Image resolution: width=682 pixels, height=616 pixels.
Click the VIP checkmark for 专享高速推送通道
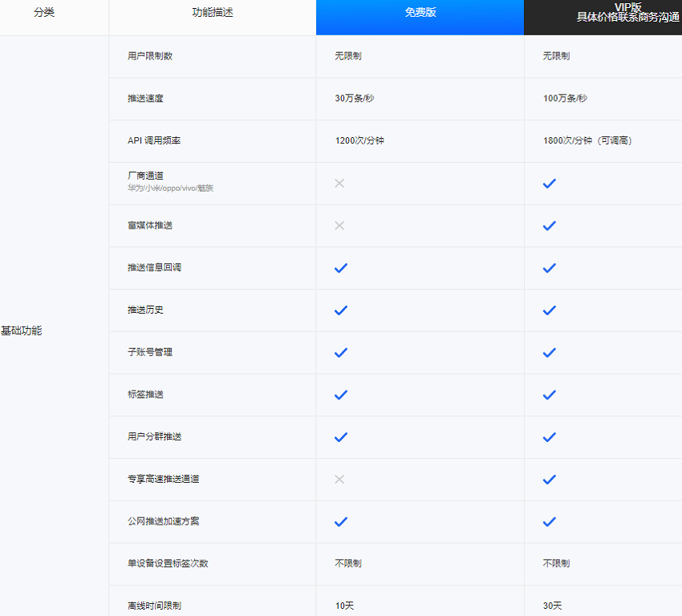[x=550, y=479]
